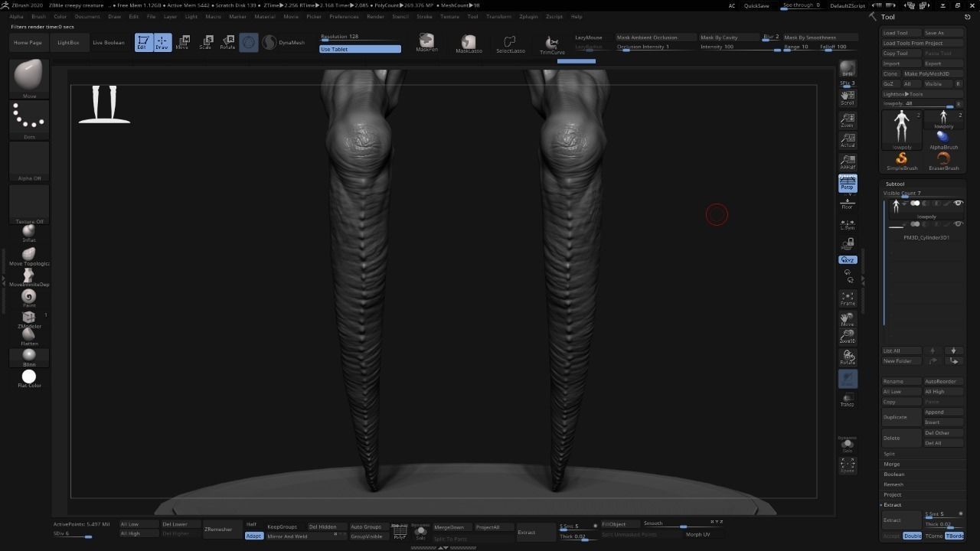Screen dimensions: 980x551
Task: Open the Dots stroke picker
Action: 29,120
